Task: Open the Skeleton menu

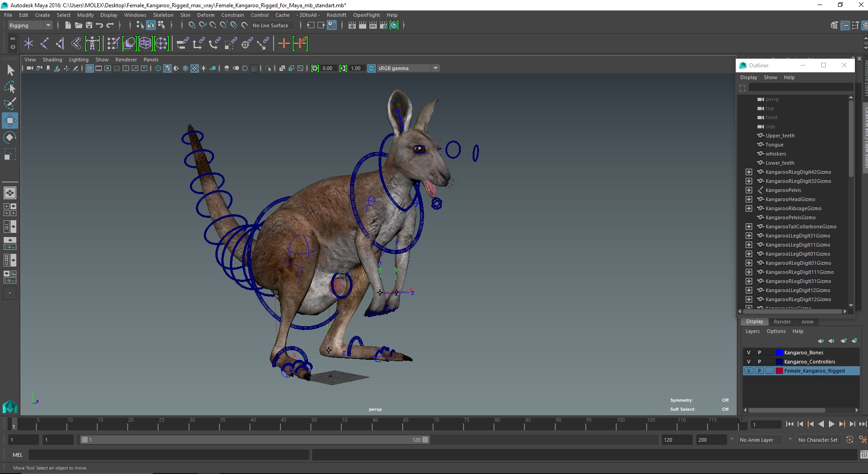Action: pos(163,15)
